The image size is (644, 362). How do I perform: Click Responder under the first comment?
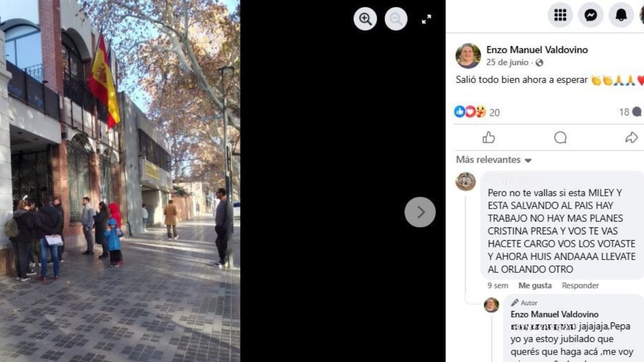tap(580, 286)
